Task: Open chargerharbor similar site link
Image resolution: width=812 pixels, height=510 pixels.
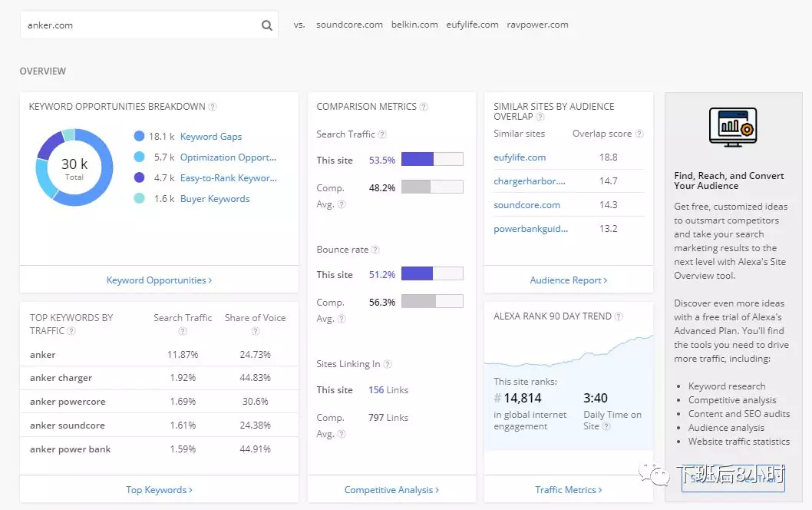Action: 530,181
